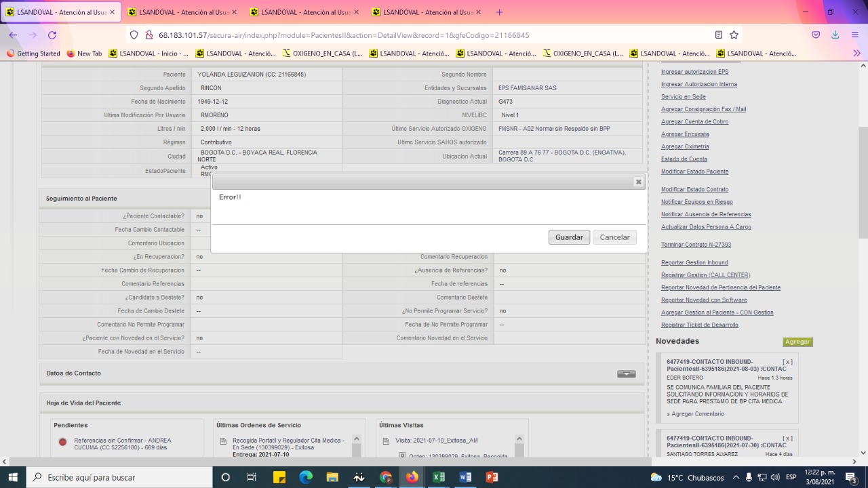
Task: Open the tracking protection shield icon
Action: [133, 35]
